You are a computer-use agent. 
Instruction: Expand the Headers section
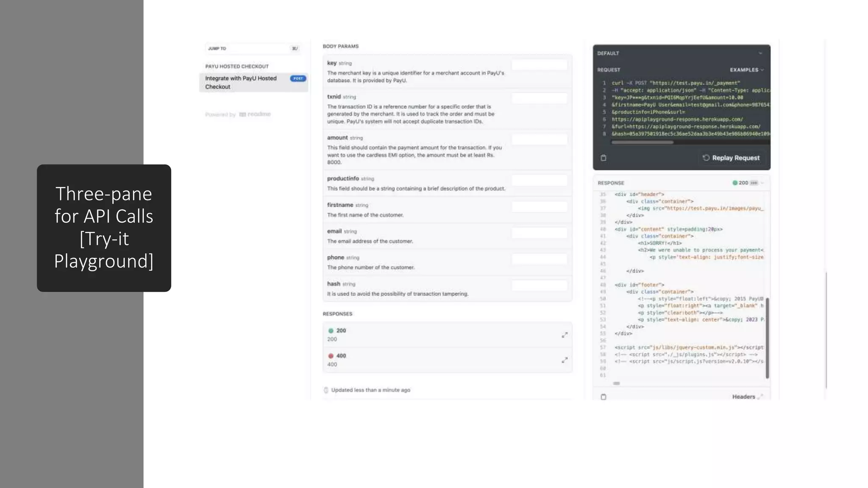[747, 397]
